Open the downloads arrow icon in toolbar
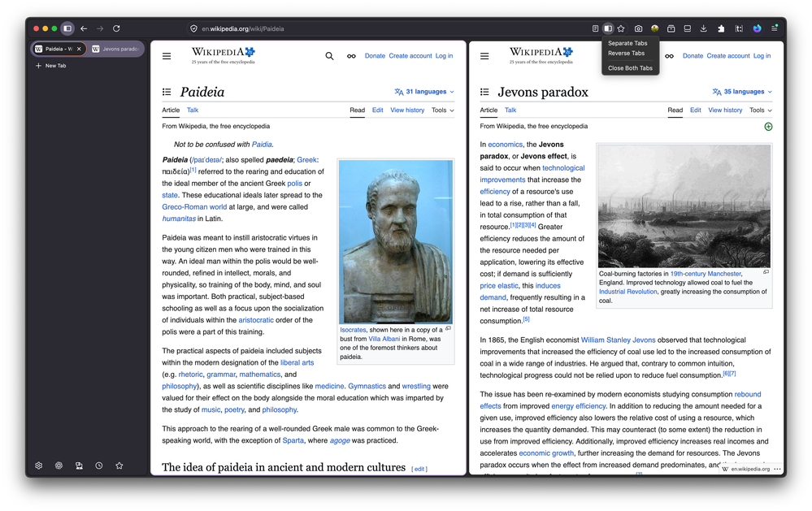Image resolution: width=812 pixels, height=511 pixels. pyautogui.click(x=703, y=28)
